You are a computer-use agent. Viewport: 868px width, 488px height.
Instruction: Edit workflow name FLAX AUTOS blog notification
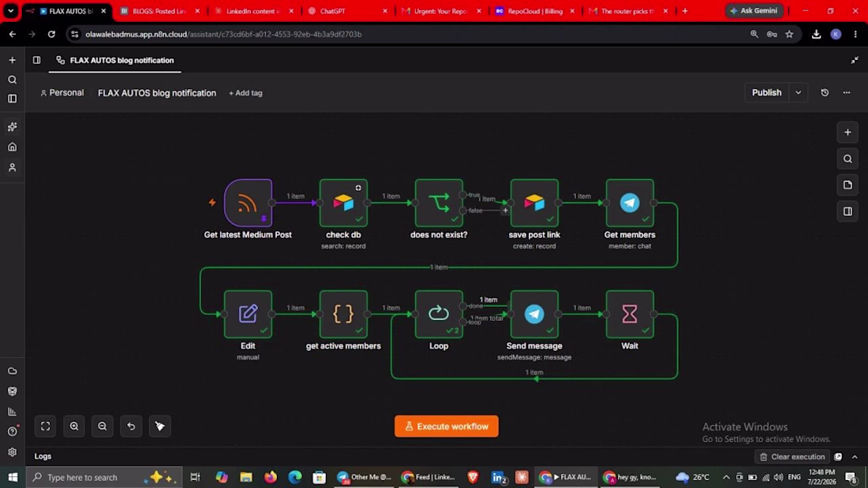click(x=157, y=93)
